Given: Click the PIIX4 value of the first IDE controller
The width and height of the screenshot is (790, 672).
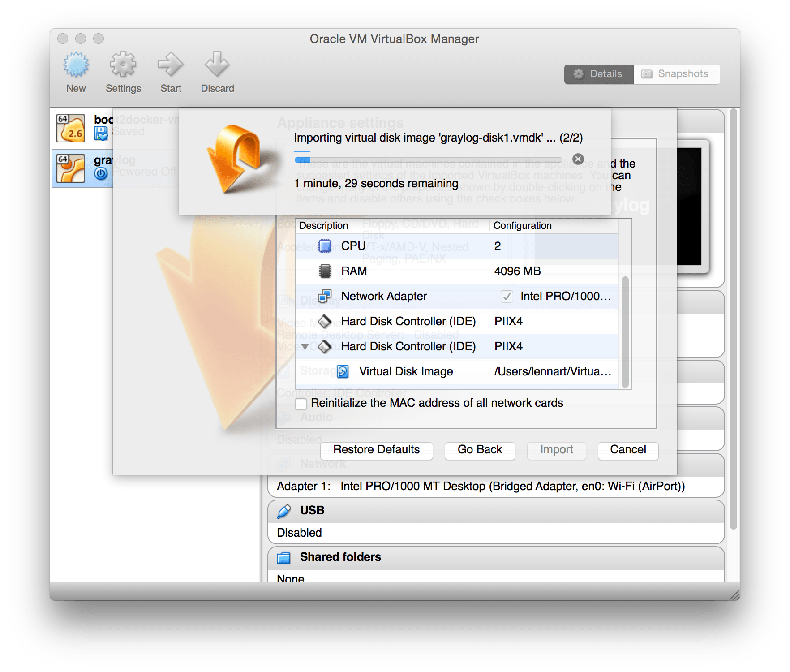Looking at the screenshot, I should tap(508, 321).
